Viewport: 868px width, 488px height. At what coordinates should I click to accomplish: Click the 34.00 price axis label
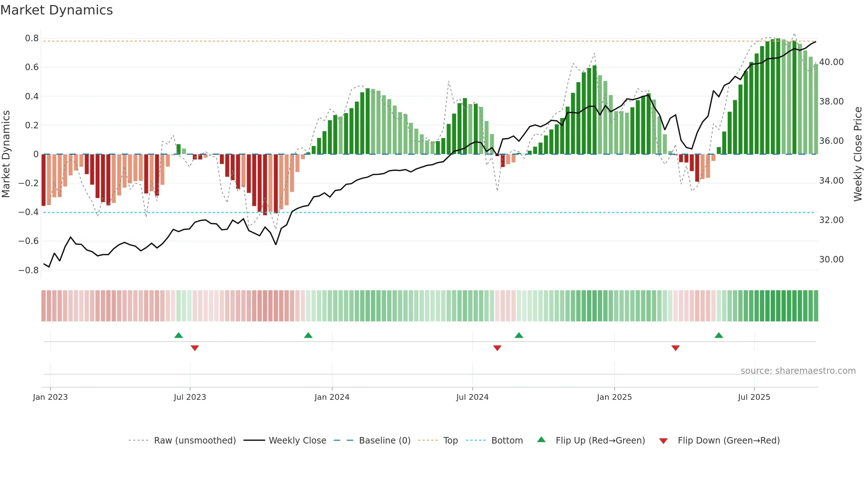831,180
